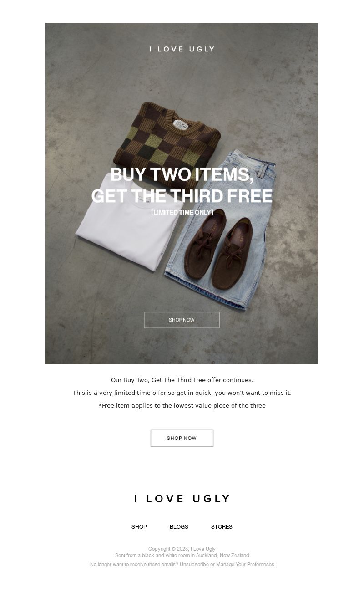
Task: Open the SHOP footer link
Action: point(139,527)
